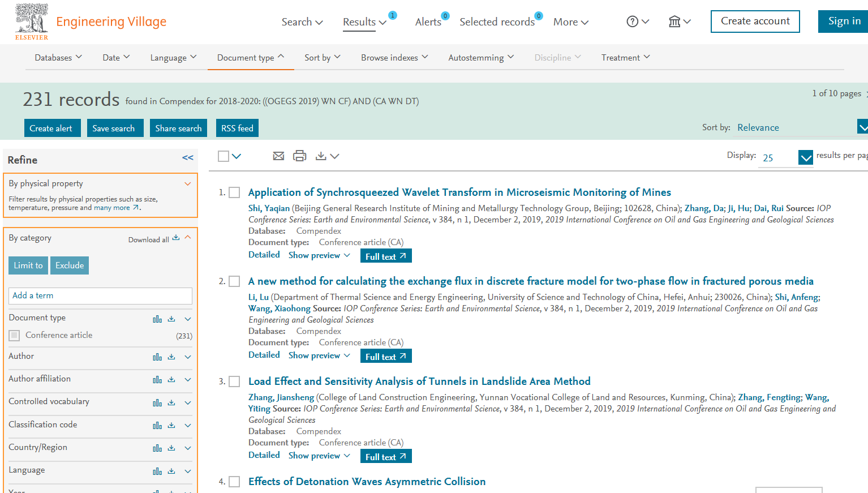Open the Document type filter tab
868x493 pixels.
click(251, 58)
